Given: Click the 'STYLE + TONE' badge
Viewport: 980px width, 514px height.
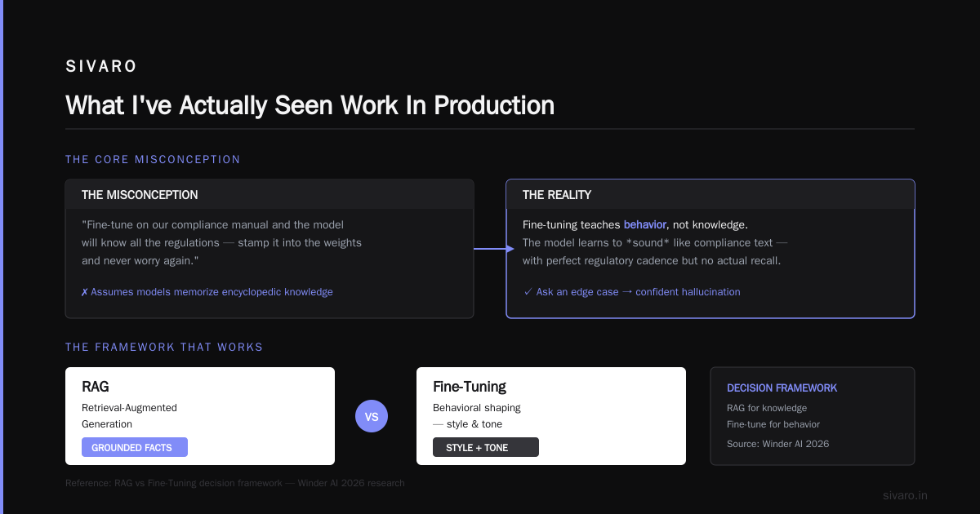Looking at the screenshot, I should (486, 447).
